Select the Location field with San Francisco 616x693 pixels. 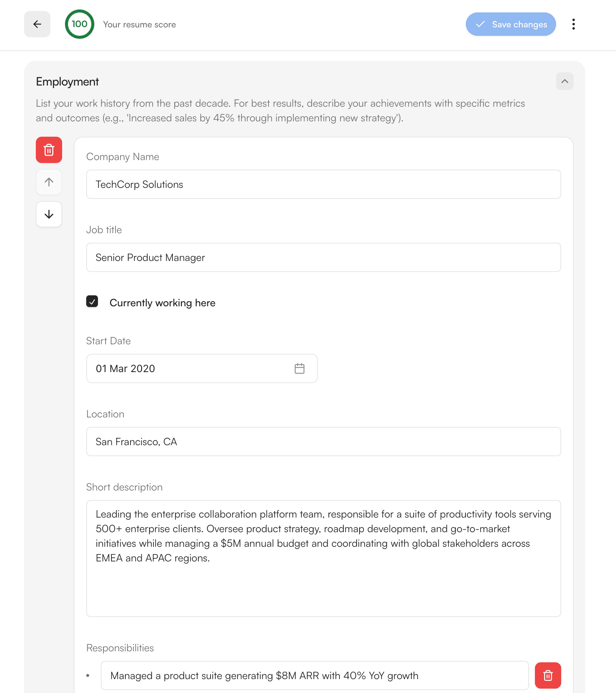(x=323, y=442)
